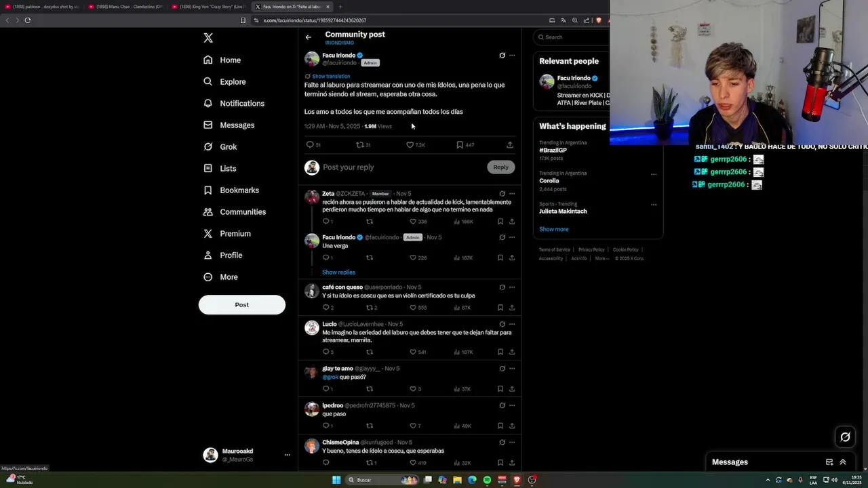Open more options for Julieta Makintach trend

pos(654,205)
